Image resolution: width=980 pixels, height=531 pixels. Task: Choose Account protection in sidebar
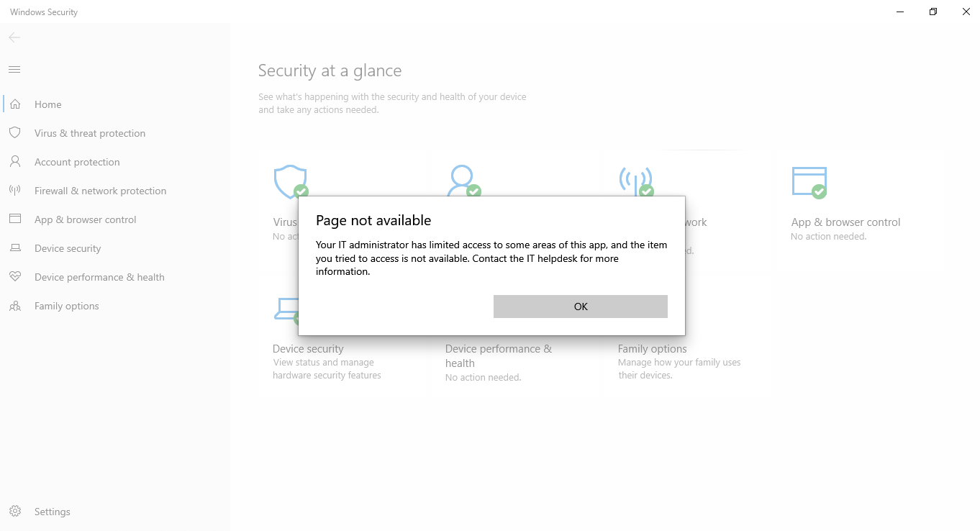(77, 162)
